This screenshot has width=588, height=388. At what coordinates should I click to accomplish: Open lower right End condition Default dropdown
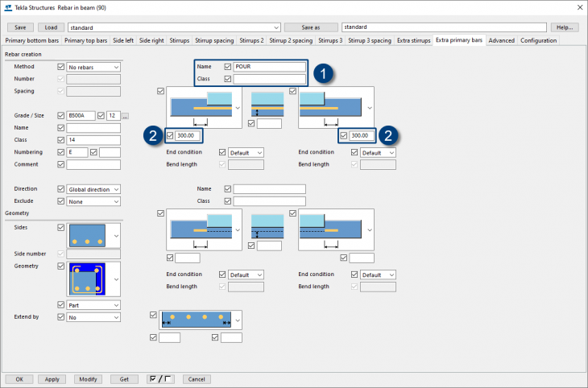(x=378, y=274)
